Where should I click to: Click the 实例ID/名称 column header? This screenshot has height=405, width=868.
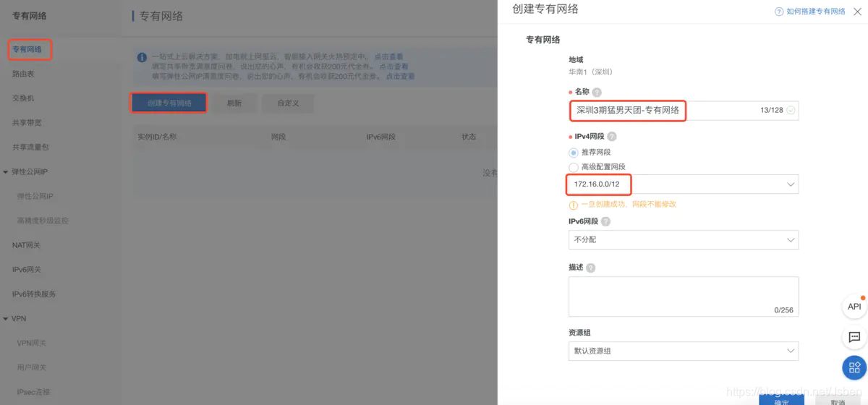pos(157,137)
